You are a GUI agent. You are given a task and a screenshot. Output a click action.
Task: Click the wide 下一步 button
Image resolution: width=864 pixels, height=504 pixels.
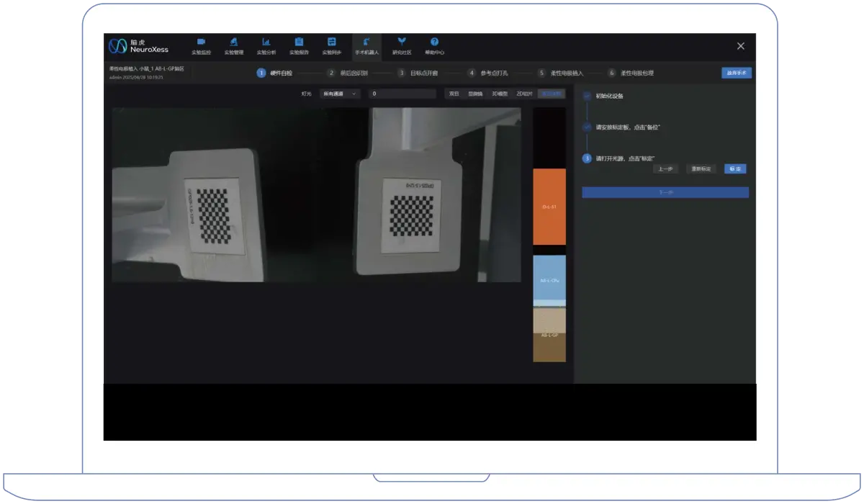tap(665, 192)
